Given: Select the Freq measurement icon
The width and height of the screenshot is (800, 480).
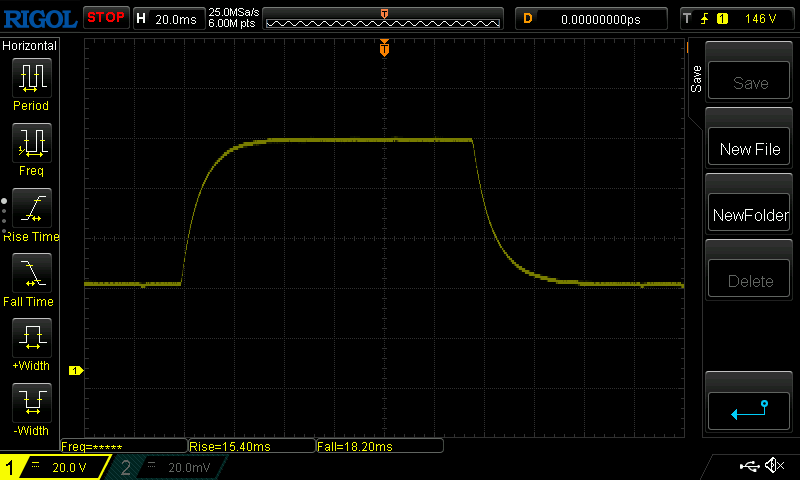Looking at the screenshot, I should click(x=31, y=143).
